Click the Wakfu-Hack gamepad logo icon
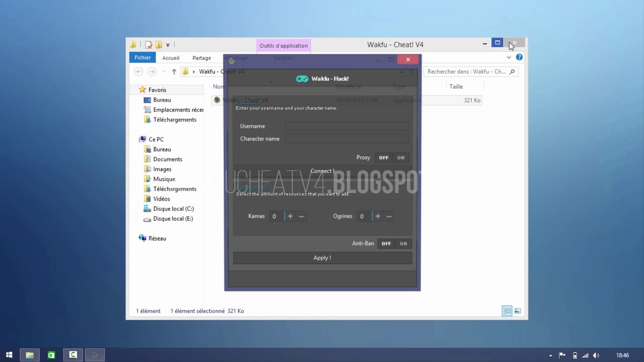This screenshot has height=362, width=644. (302, 78)
